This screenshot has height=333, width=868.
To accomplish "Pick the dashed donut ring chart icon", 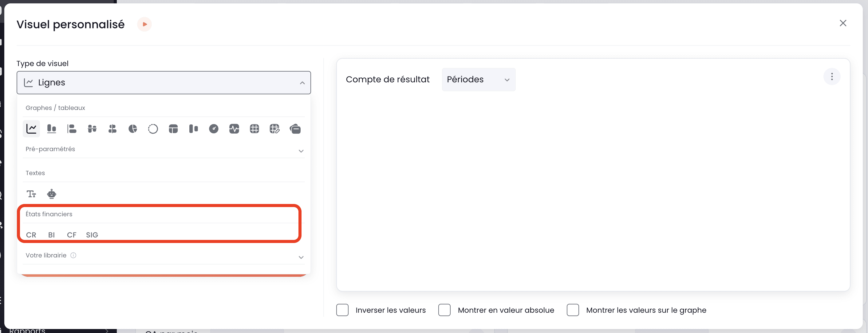I will (153, 129).
